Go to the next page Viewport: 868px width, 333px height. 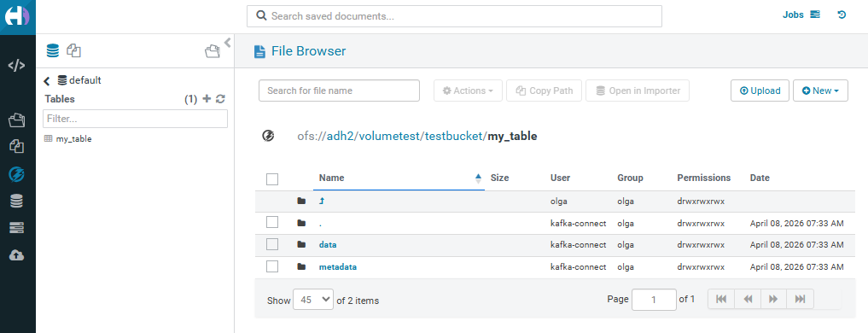773,299
